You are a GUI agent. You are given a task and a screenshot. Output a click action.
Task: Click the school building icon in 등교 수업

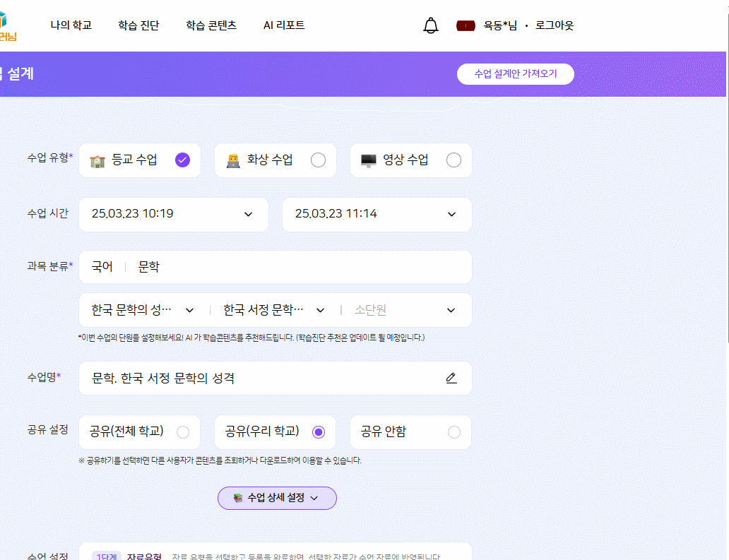coord(97,161)
